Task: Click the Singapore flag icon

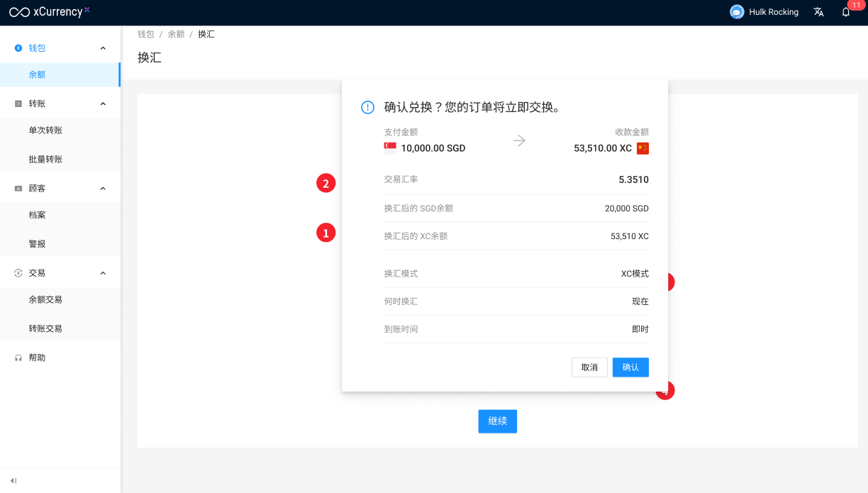Action: (390, 148)
